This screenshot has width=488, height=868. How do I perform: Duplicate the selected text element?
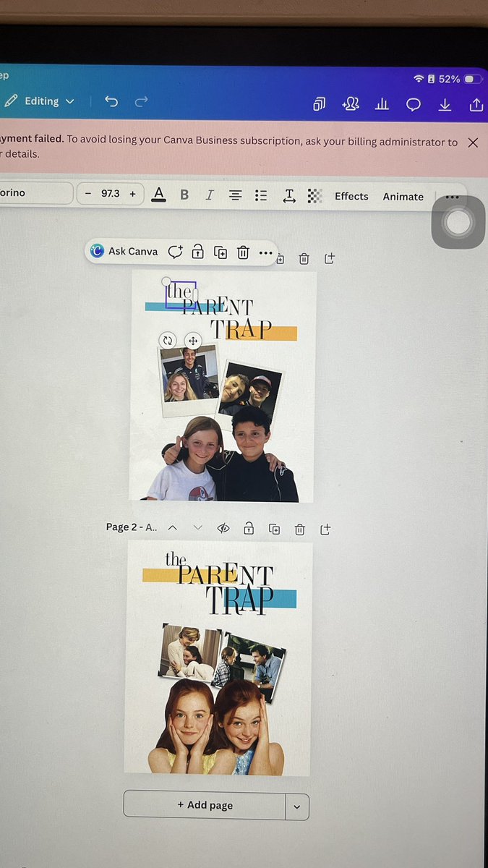221,252
